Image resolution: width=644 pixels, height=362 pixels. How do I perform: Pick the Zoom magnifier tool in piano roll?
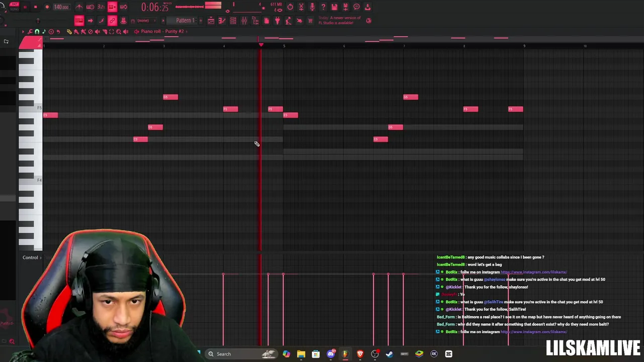click(118, 31)
